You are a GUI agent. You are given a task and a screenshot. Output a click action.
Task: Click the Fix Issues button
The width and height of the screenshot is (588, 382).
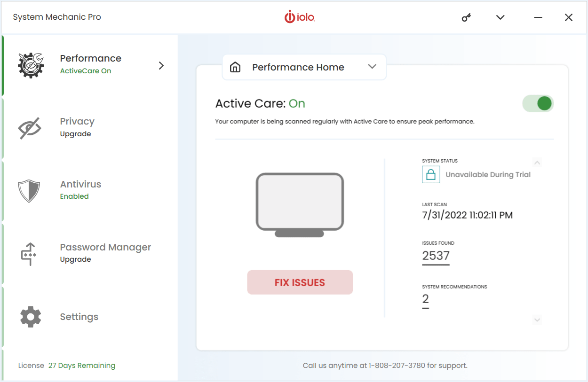pos(300,282)
